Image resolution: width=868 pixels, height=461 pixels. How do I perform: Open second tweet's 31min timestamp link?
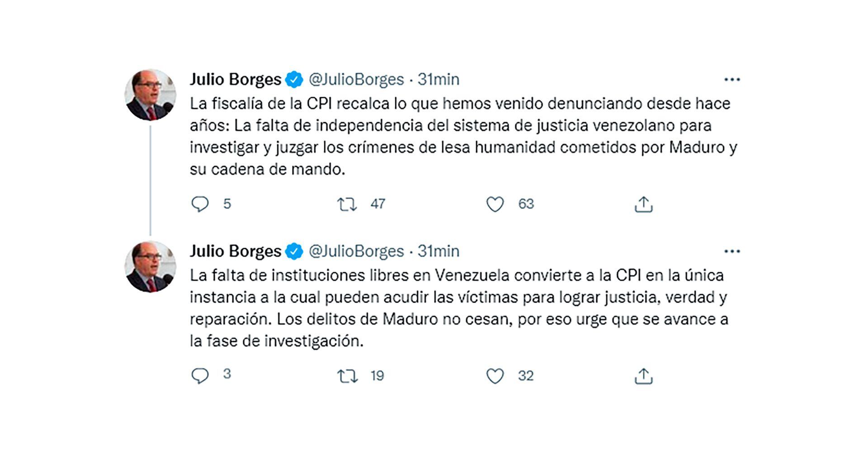[438, 251]
